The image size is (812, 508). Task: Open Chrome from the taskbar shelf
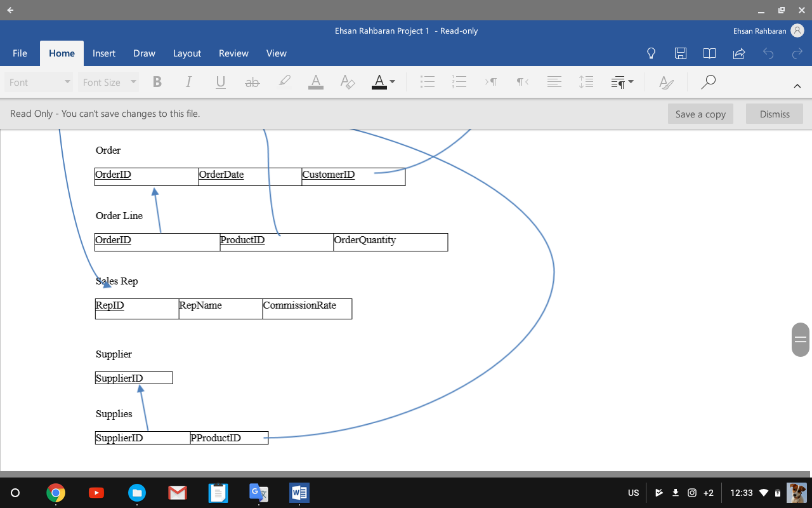(x=56, y=493)
